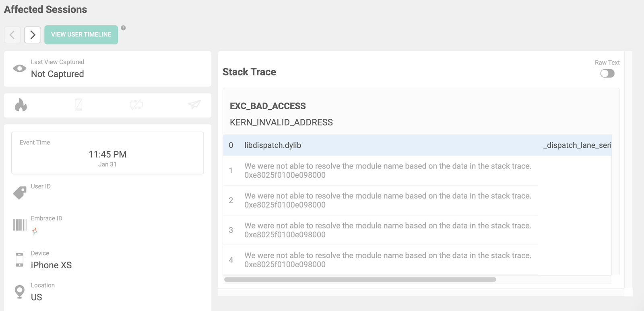Click the Stack Trace heading
Image resolution: width=644 pixels, height=311 pixels.
[x=249, y=72]
